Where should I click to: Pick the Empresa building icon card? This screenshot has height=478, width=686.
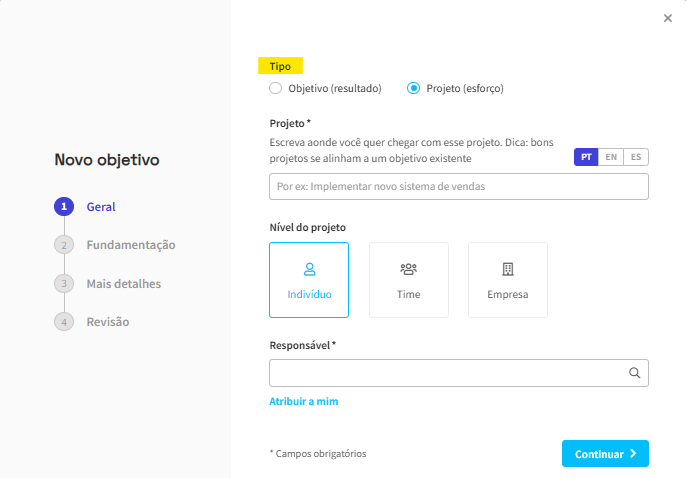coord(508,280)
